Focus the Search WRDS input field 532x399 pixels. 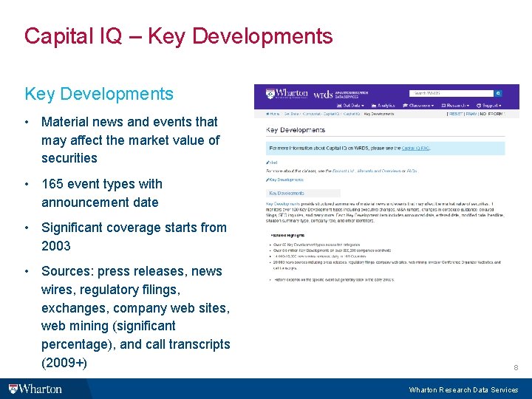451,93
